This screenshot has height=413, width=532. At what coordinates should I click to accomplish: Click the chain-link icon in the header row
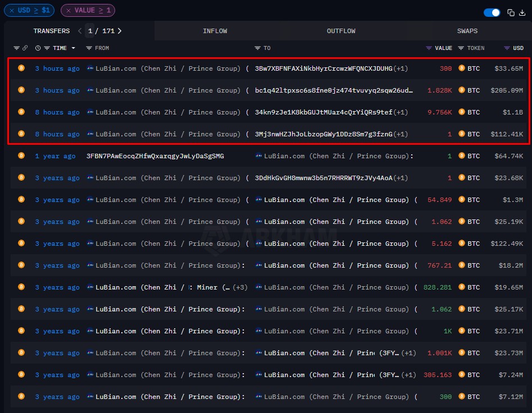[x=24, y=48]
